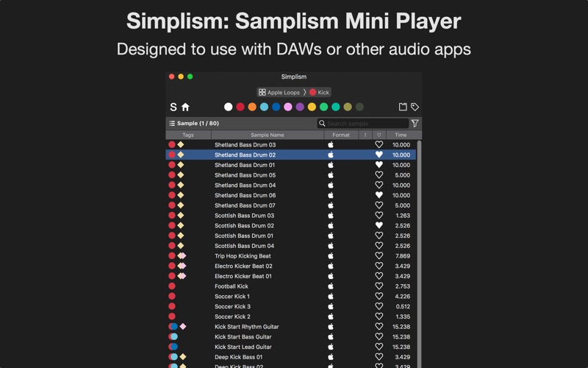
Task: Unfavorite Shetland Bass Drum 02 heart
Action: [379, 155]
